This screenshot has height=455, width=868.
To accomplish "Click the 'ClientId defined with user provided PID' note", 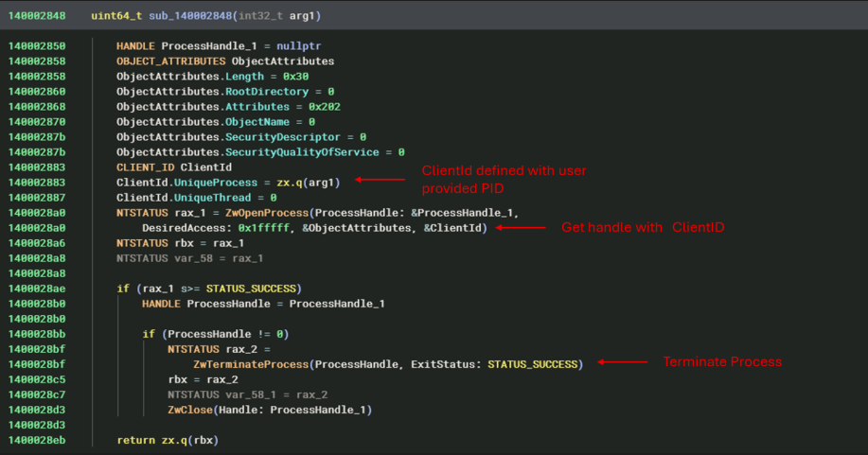I will (504, 179).
